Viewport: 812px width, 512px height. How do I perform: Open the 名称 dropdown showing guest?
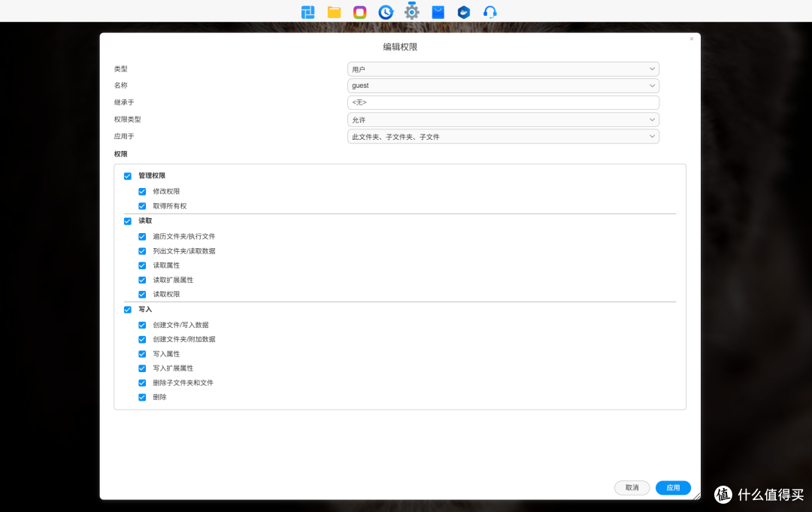(x=503, y=86)
